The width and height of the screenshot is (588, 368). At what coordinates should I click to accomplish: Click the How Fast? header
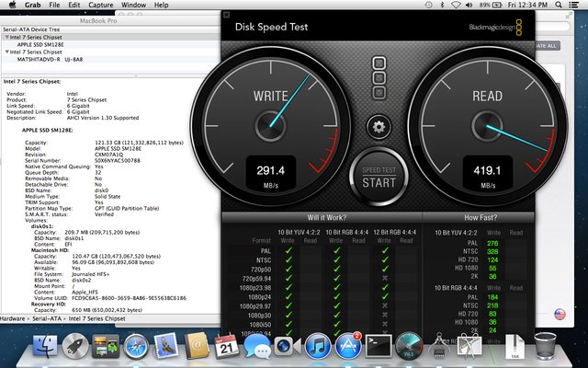[x=481, y=217]
